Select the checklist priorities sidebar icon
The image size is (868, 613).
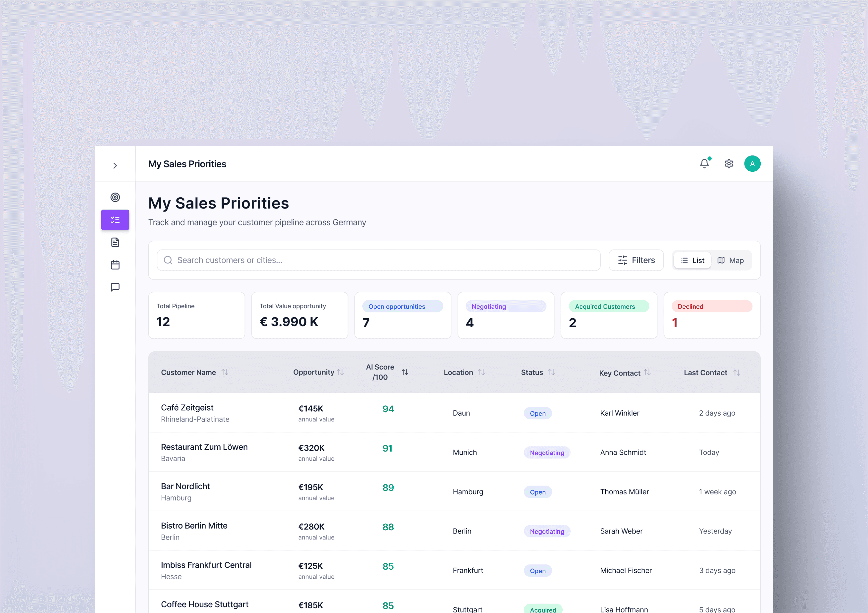(115, 219)
